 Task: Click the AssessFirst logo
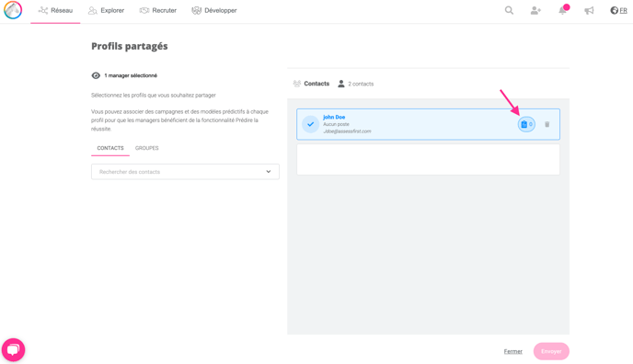13,10
